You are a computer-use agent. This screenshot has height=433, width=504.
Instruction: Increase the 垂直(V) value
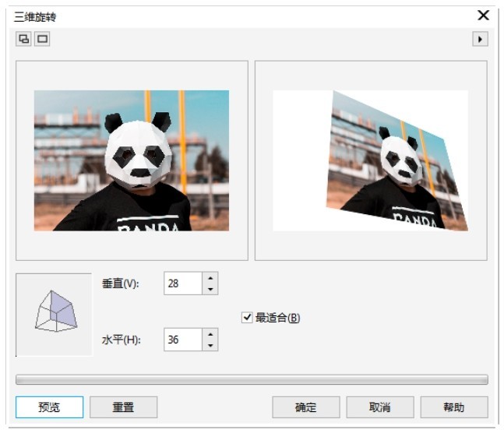click(x=210, y=278)
